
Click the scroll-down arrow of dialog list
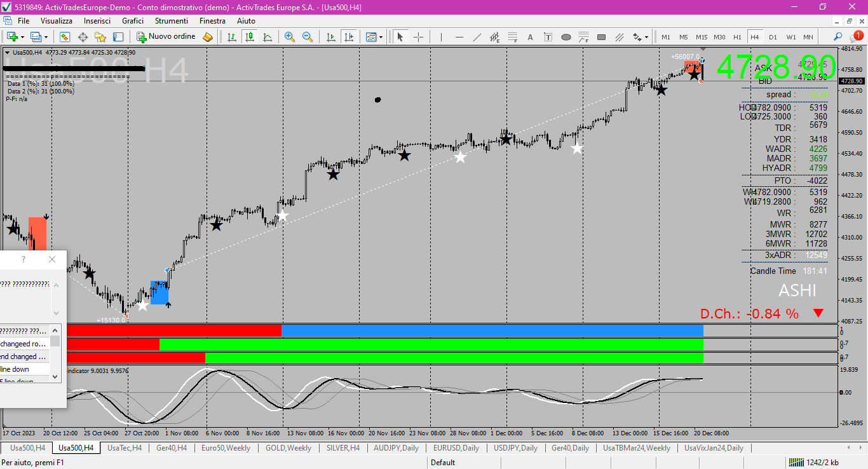55,376
